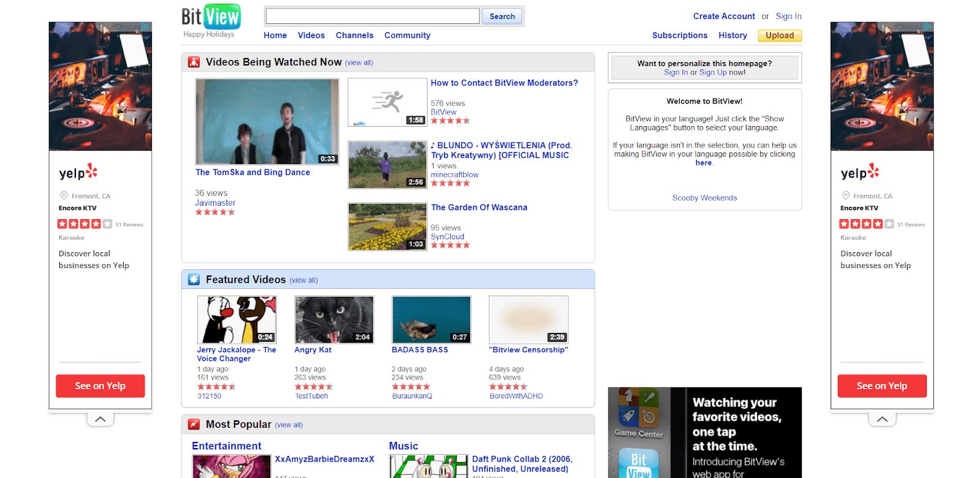This screenshot has width=980, height=478.
Task: Open the Videos menu item
Action: pyautogui.click(x=311, y=35)
